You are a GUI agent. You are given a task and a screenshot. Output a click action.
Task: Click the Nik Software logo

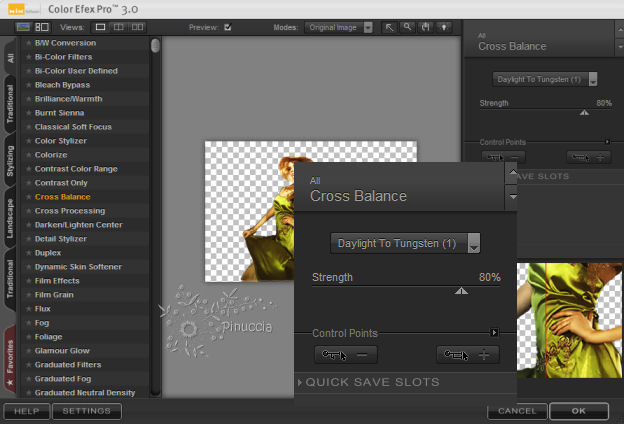point(23,9)
